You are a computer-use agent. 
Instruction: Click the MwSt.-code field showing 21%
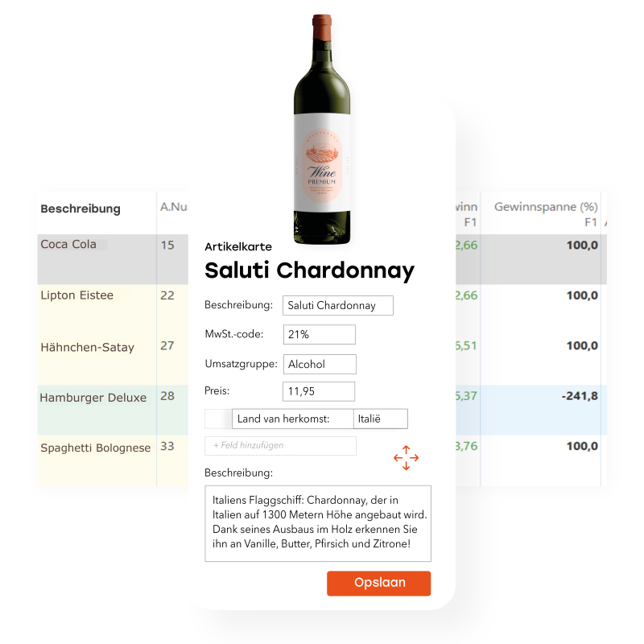point(319,335)
